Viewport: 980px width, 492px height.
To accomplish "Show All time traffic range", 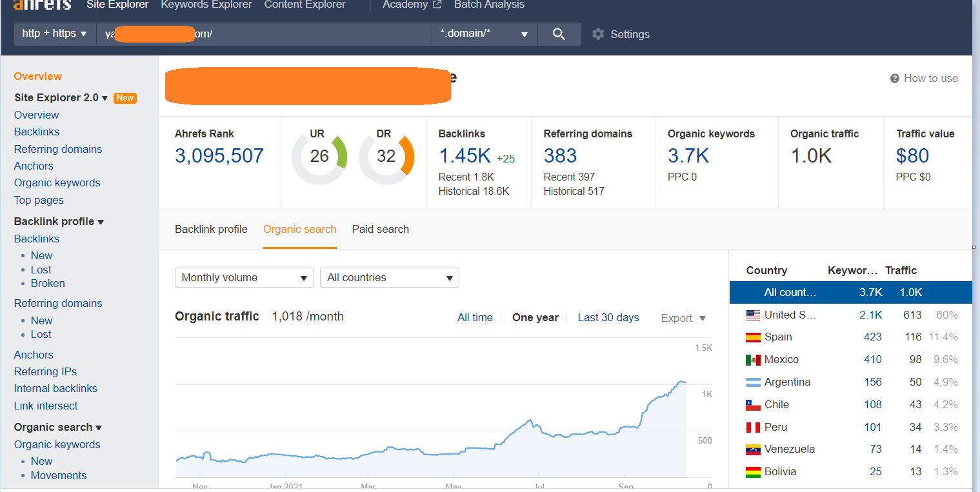I will pos(475,317).
